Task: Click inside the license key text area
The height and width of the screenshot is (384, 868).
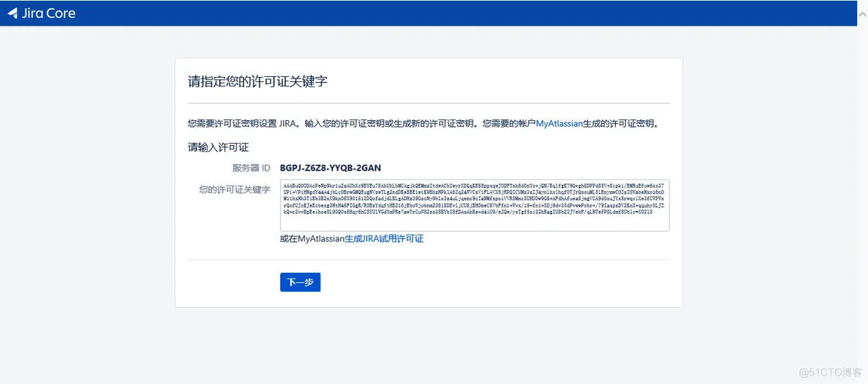Action: [x=475, y=205]
